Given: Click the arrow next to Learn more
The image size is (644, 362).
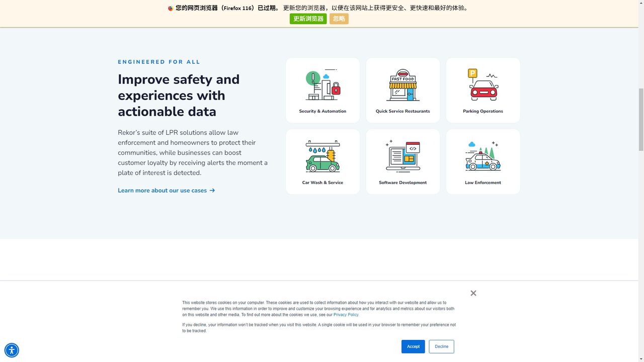Looking at the screenshot, I should point(212,191).
